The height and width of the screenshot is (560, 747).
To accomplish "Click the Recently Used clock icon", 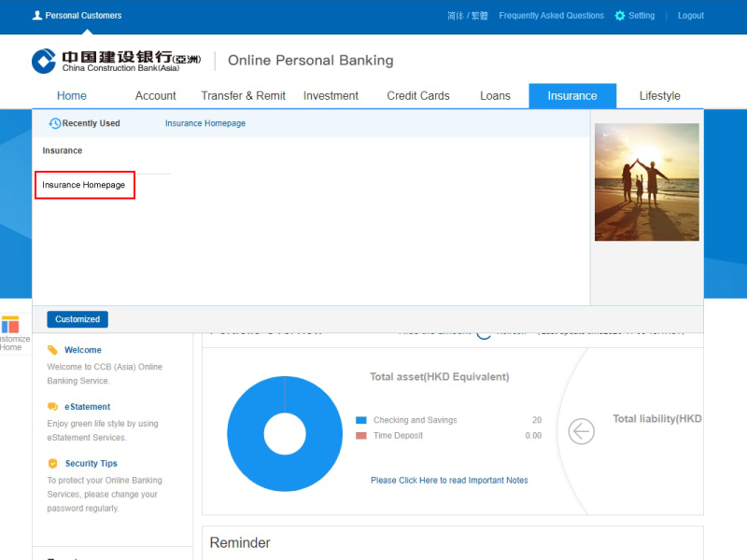I will (55, 123).
